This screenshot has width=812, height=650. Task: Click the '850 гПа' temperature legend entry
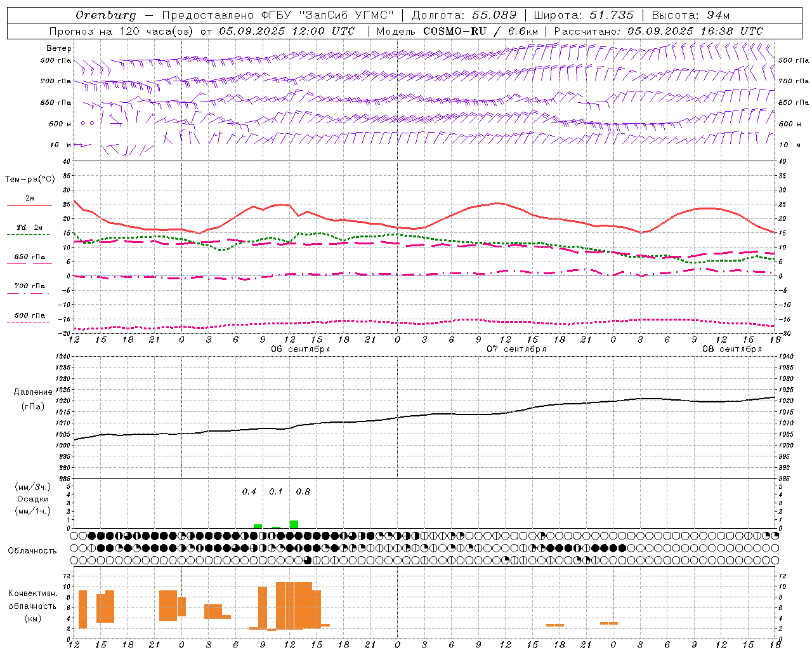(30, 257)
